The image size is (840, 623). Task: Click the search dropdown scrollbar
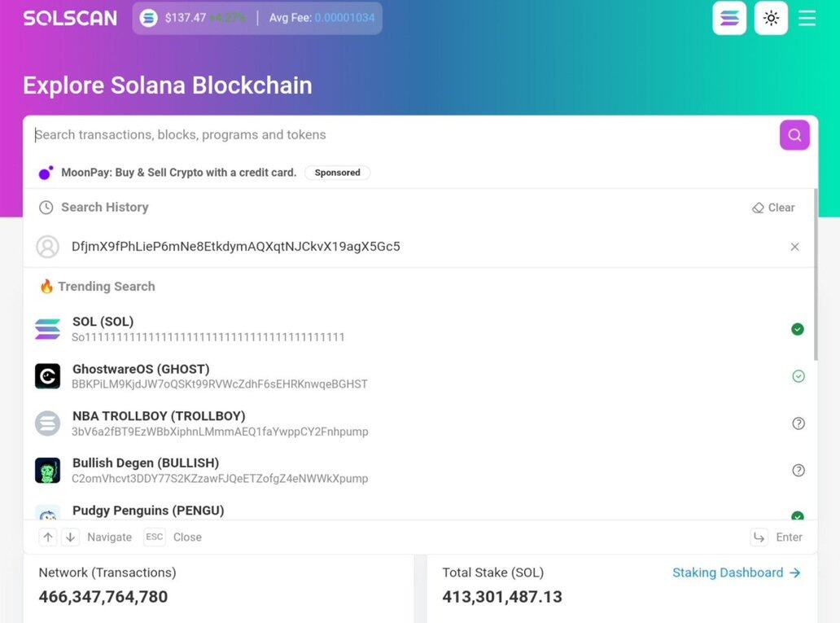pos(816,273)
